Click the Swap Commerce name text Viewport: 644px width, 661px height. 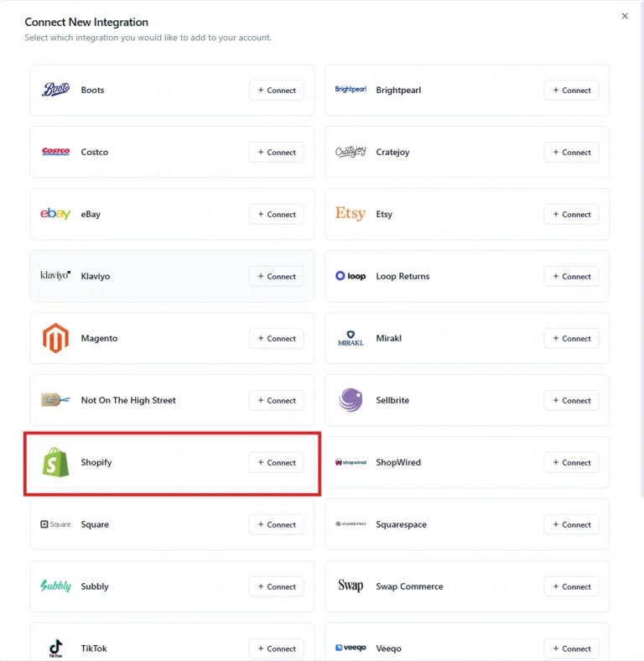coord(409,586)
